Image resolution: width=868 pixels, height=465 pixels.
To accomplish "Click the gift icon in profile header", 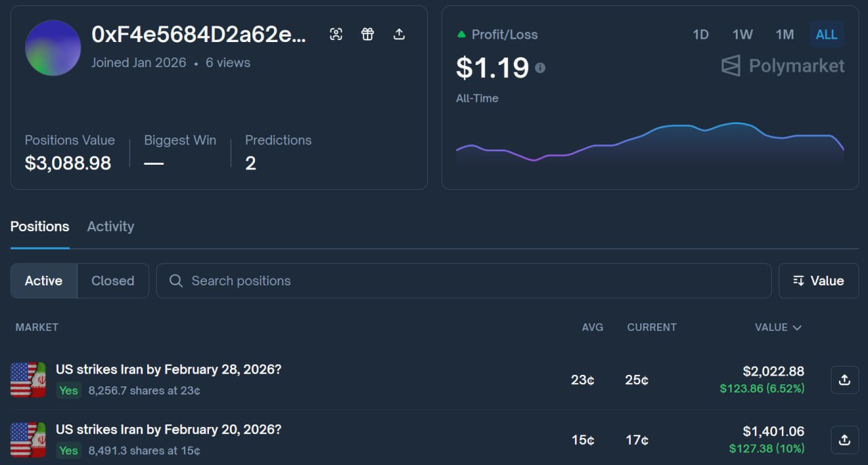I will [x=368, y=35].
